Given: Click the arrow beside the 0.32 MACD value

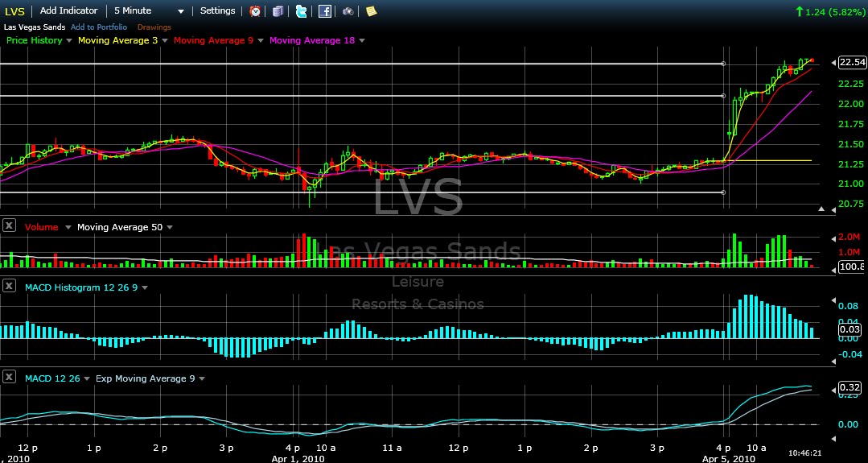Looking at the screenshot, I should coord(833,390).
